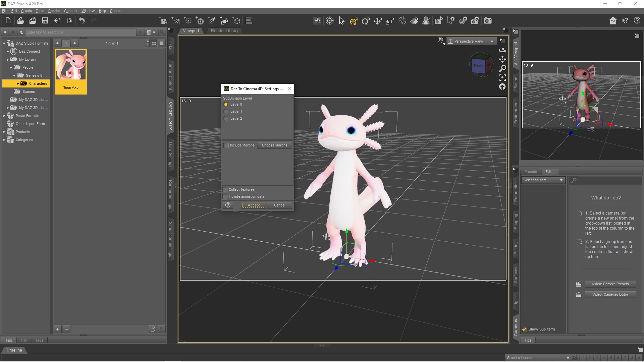Screen dimensions: 644x362
Task: Open Video: Cameras Editor link
Action: (x=610, y=295)
